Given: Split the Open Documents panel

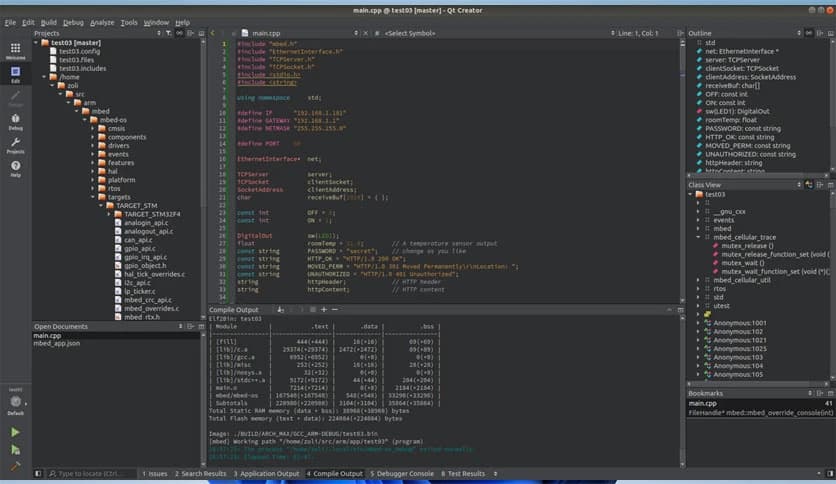Looking at the screenshot, I should coord(190,326).
